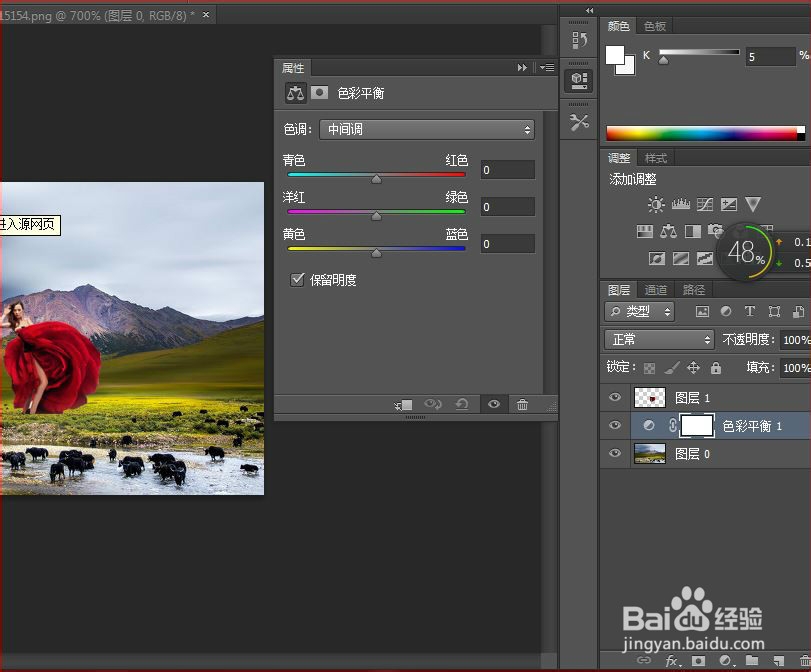Add an Exposure adjustment
Screen dimensions: 811x672
click(729, 204)
